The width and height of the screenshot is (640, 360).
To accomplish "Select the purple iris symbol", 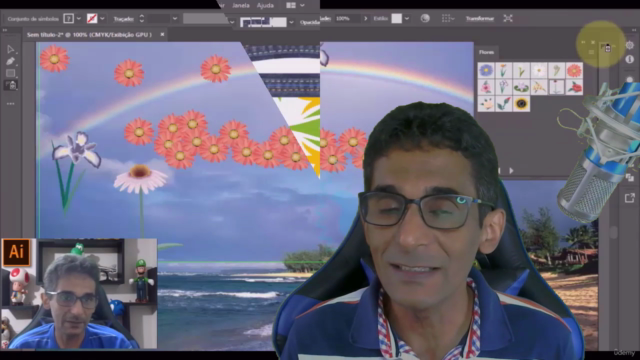I will point(503,87).
